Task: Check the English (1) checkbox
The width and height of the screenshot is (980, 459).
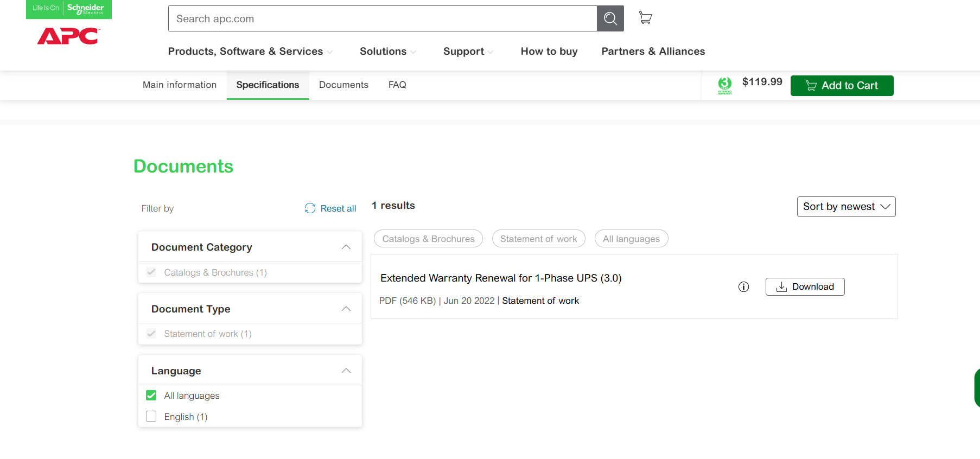Action: coord(151,416)
